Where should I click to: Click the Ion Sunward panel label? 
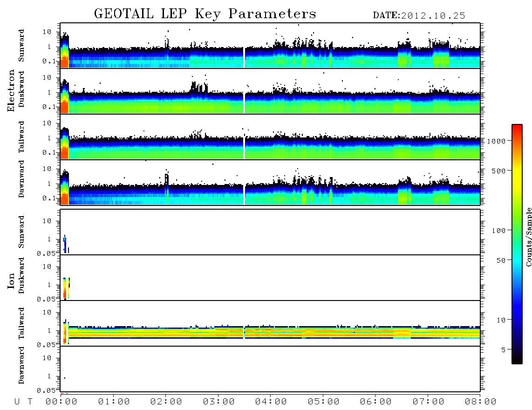pos(21,232)
